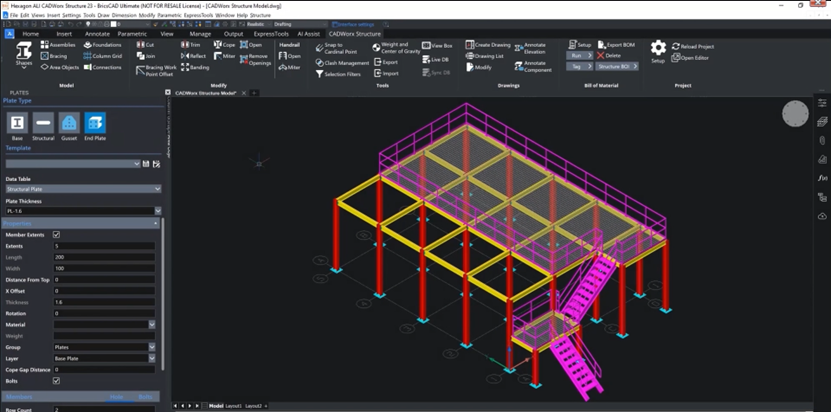
Task: Run Weight and Center of Gravity
Action: click(x=396, y=48)
